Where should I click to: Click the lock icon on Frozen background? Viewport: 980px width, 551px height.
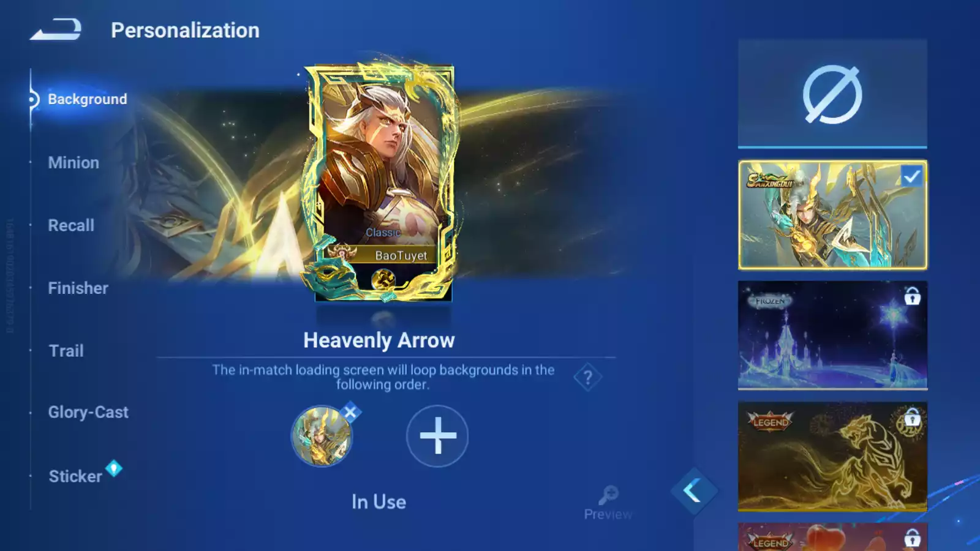tap(912, 296)
